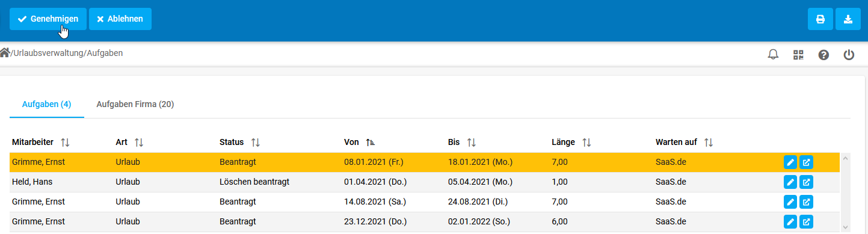The width and height of the screenshot is (868, 234).
Task: Edit Grimme request starting 08.01.2021
Action: 790,162
